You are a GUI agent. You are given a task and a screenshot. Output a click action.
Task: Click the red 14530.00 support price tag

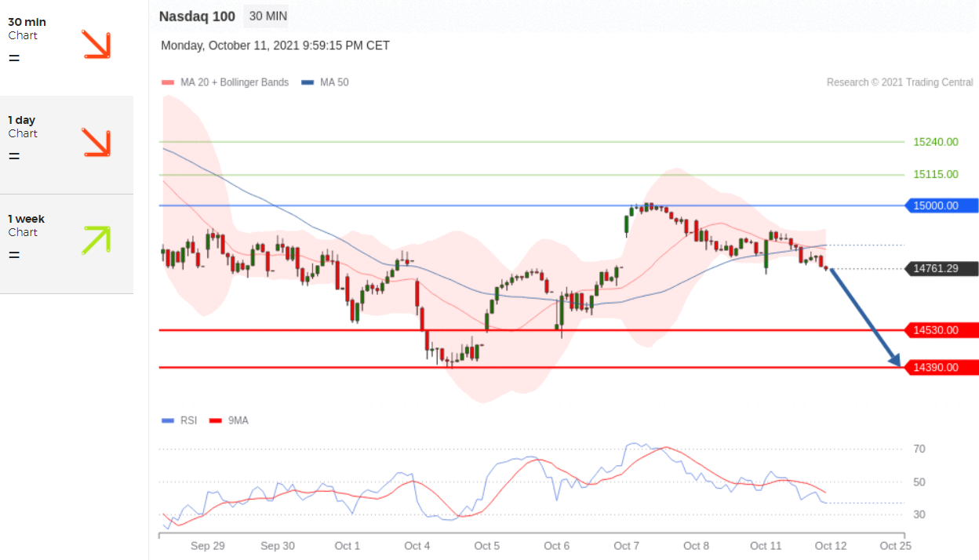[941, 330]
